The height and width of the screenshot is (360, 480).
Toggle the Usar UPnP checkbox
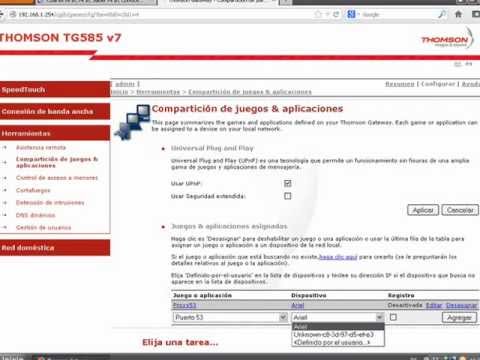(x=288, y=183)
